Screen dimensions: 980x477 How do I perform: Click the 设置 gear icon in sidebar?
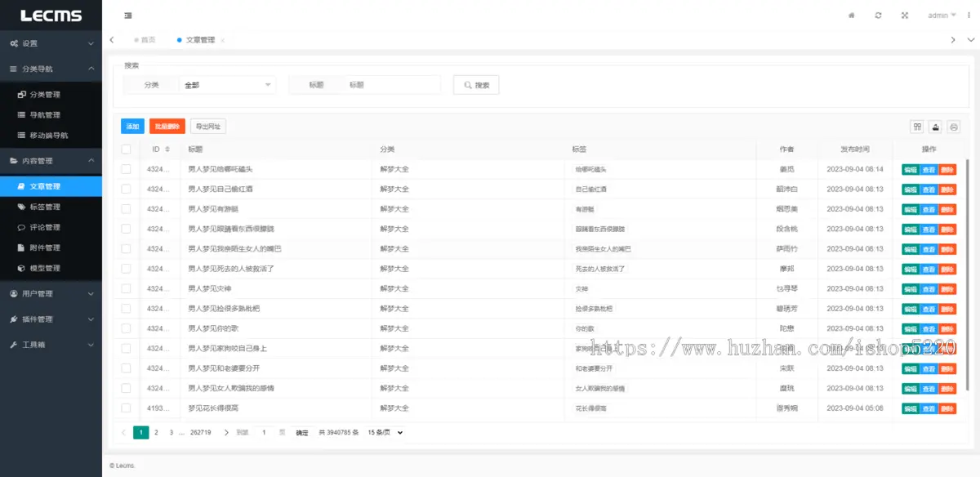14,43
